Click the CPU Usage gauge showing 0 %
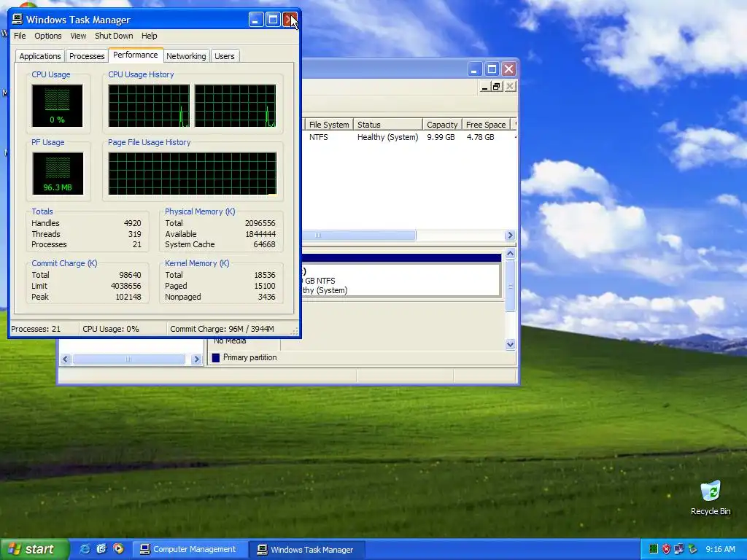The image size is (747, 560). coord(57,106)
